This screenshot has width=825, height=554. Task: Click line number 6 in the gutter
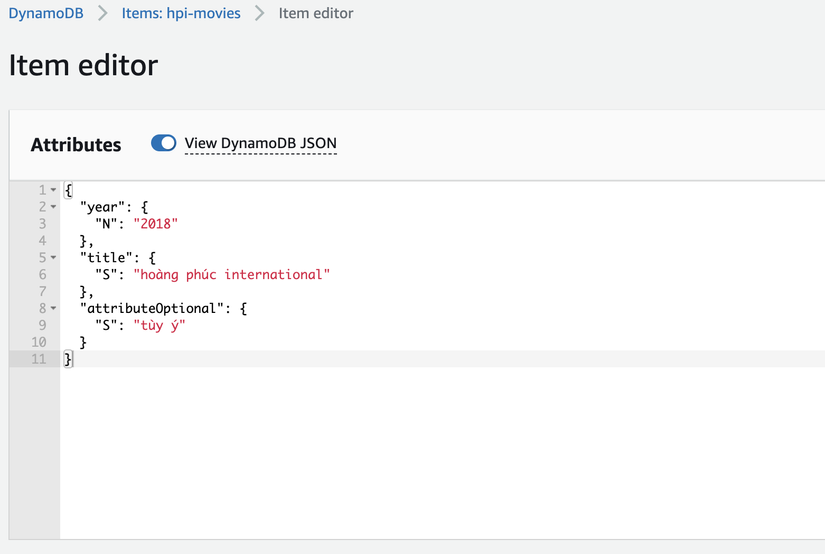(42, 274)
